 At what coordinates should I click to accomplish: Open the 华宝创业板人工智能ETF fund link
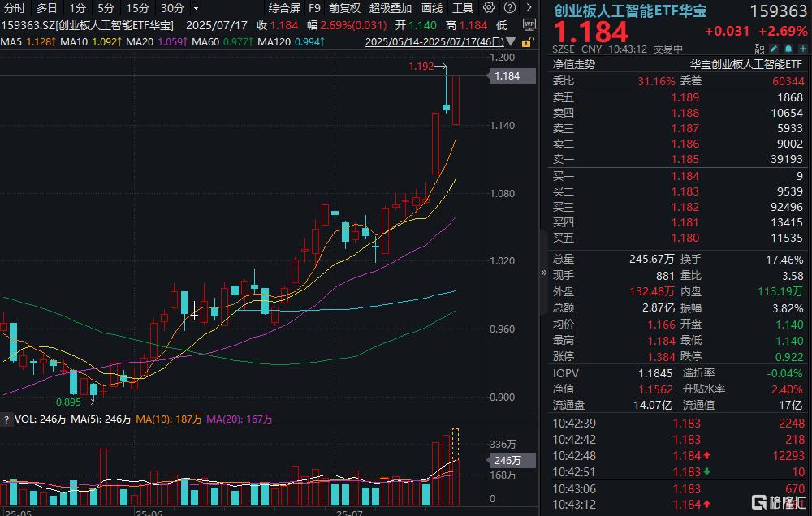[746, 64]
